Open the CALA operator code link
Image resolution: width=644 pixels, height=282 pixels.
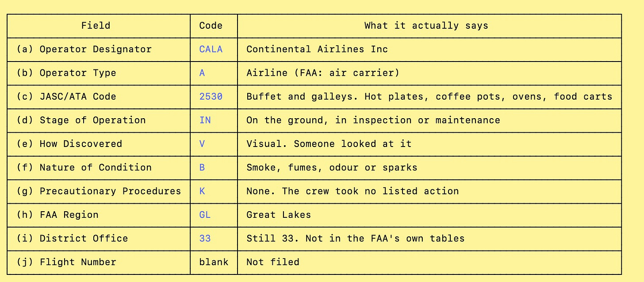pyautogui.click(x=211, y=49)
